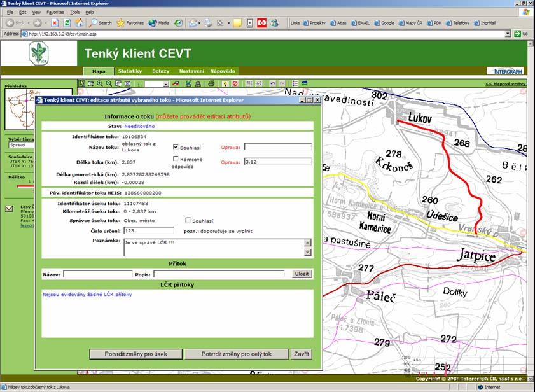
Task: Click the Délka toku Oprava field containing 3.12
Action: pyautogui.click(x=278, y=162)
